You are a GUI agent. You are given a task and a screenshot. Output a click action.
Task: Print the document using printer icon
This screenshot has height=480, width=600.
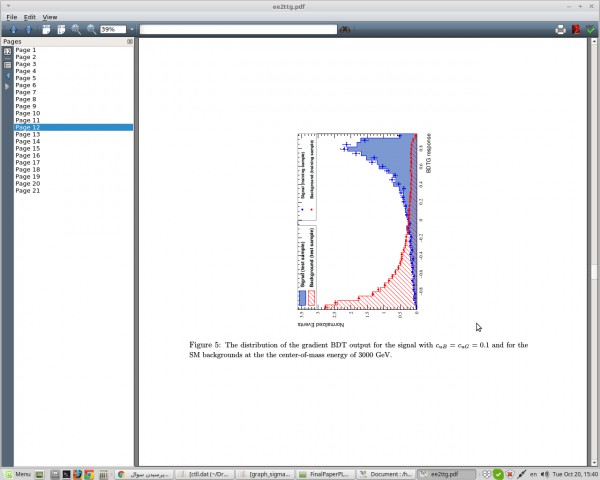(x=561, y=30)
